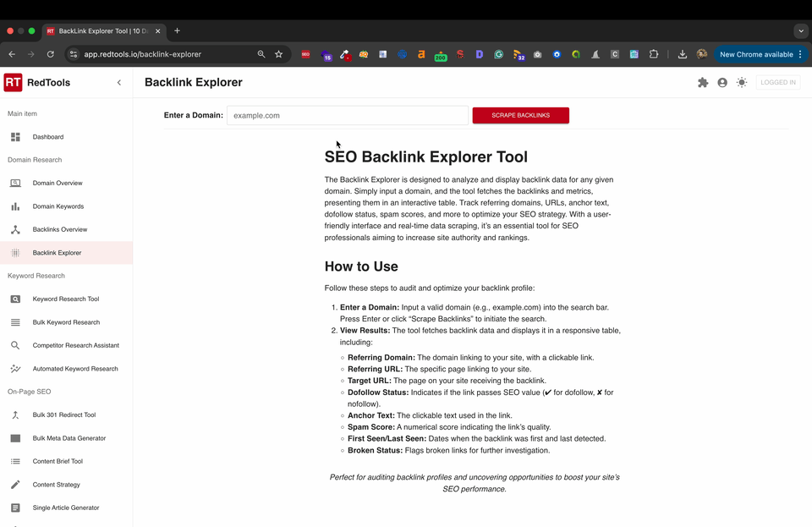
Task: Open a new browser tab
Action: (x=177, y=31)
